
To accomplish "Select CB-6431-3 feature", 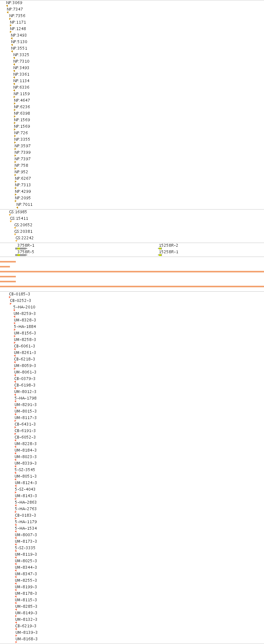I will coord(25,424).
